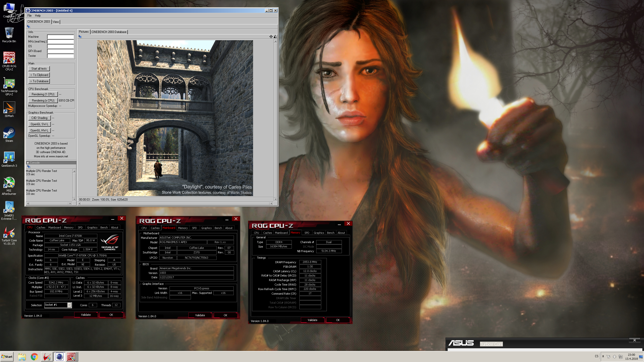Open the Help menu in CINEBENCH
This screenshot has width=644, height=362.
[x=38, y=16]
